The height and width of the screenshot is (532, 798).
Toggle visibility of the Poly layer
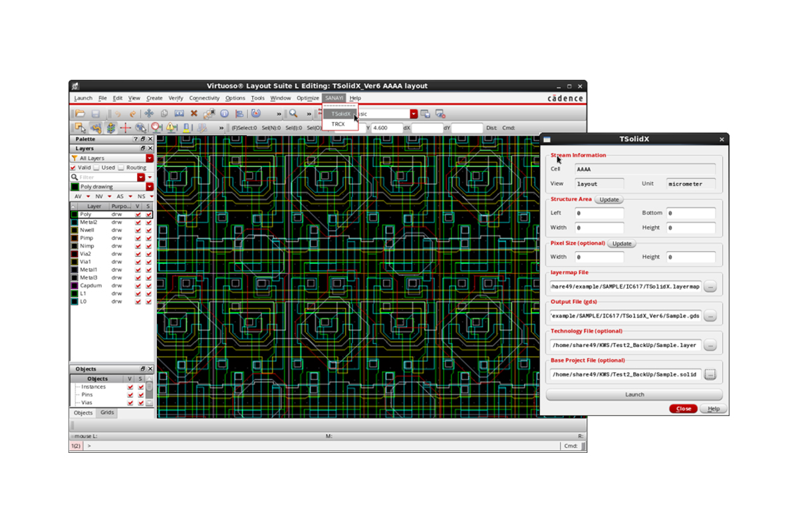(x=138, y=214)
